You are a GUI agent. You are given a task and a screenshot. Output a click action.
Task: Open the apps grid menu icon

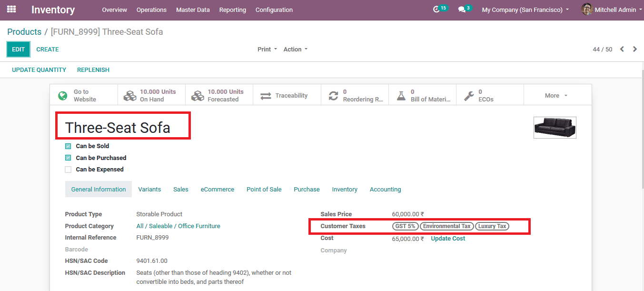pos(11,9)
